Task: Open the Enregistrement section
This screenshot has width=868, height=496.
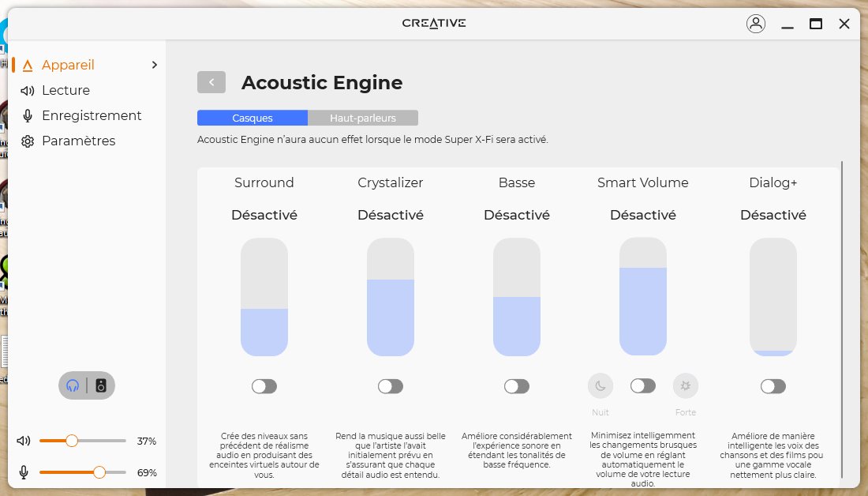Action: coord(92,115)
